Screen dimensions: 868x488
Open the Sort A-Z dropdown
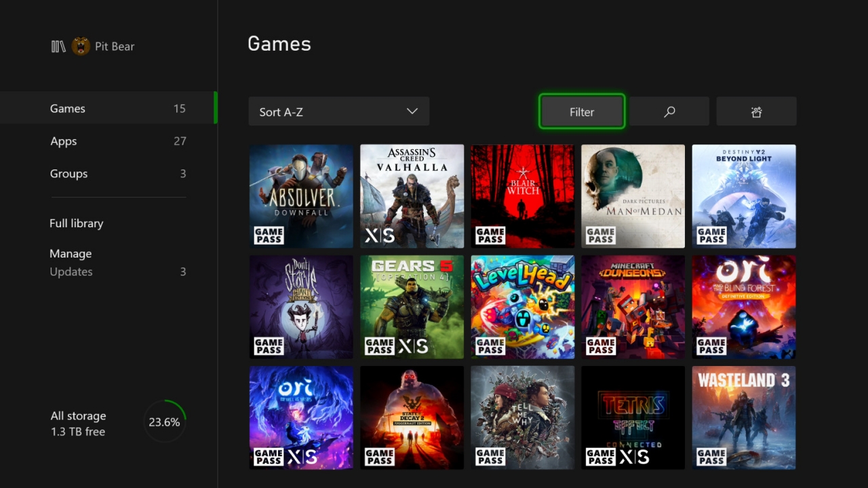[x=339, y=112]
